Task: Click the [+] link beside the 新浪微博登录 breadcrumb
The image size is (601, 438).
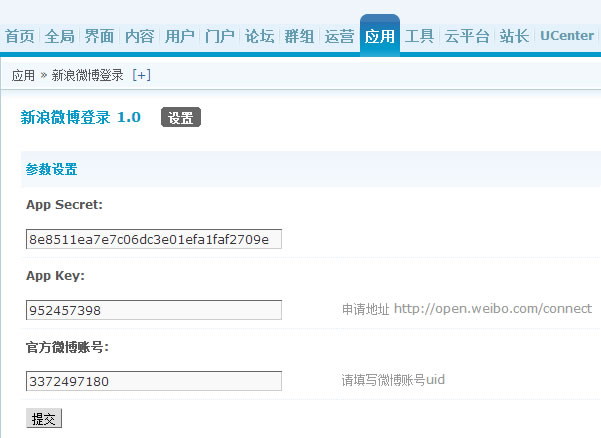Action: [x=141, y=75]
